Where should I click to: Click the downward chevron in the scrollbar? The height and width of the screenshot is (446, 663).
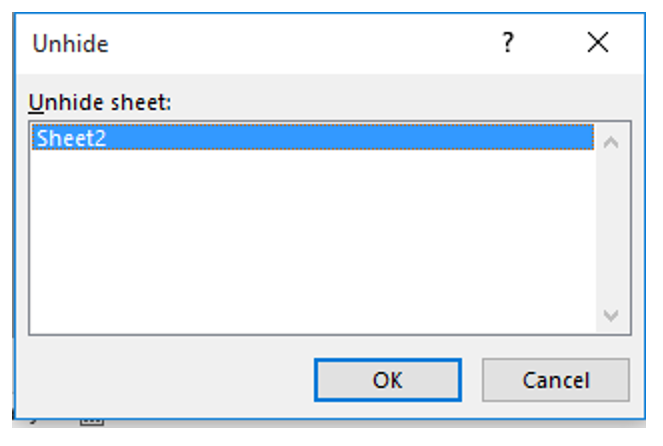tap(611, 315)
